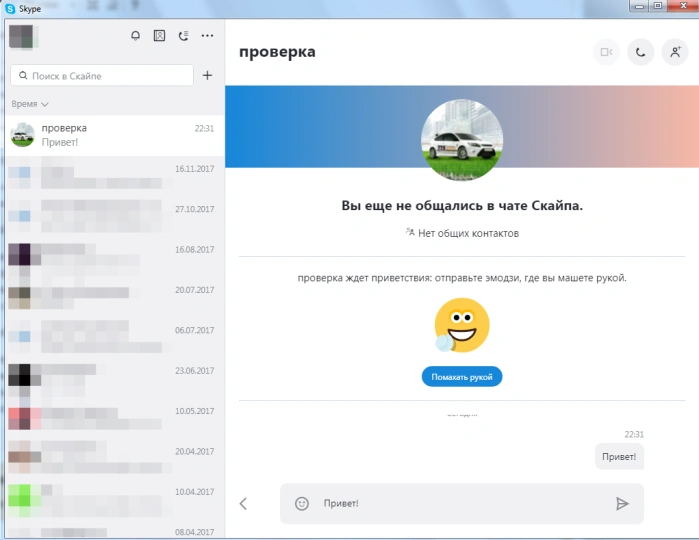Open my profile avatar
This screenshot has width=699, height=540.
21,36
